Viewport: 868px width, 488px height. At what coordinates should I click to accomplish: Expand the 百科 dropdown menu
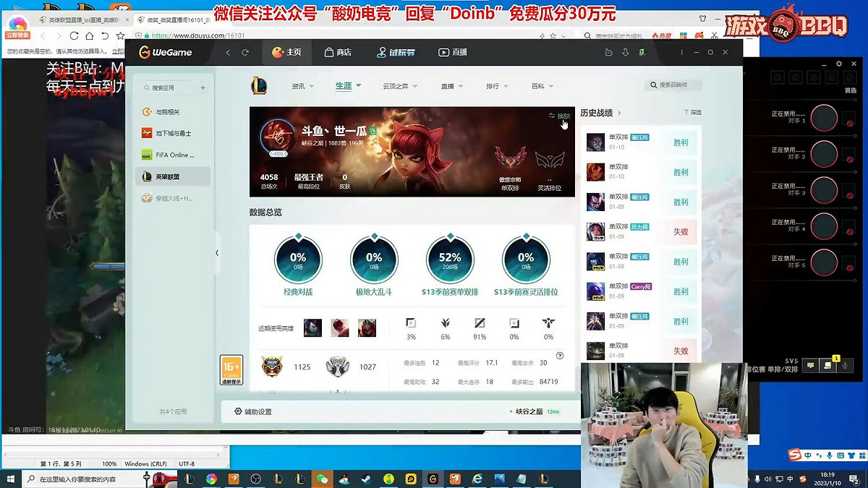point(542,86)
